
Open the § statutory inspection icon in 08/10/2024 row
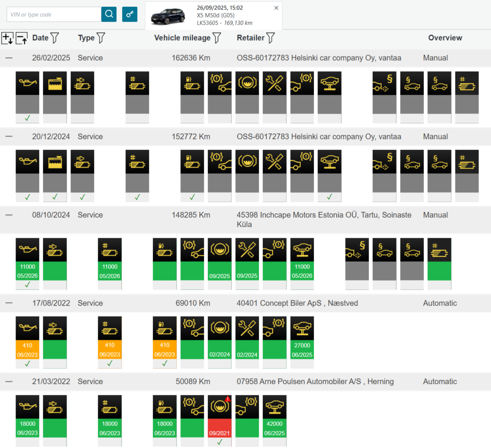click(357, 249)
